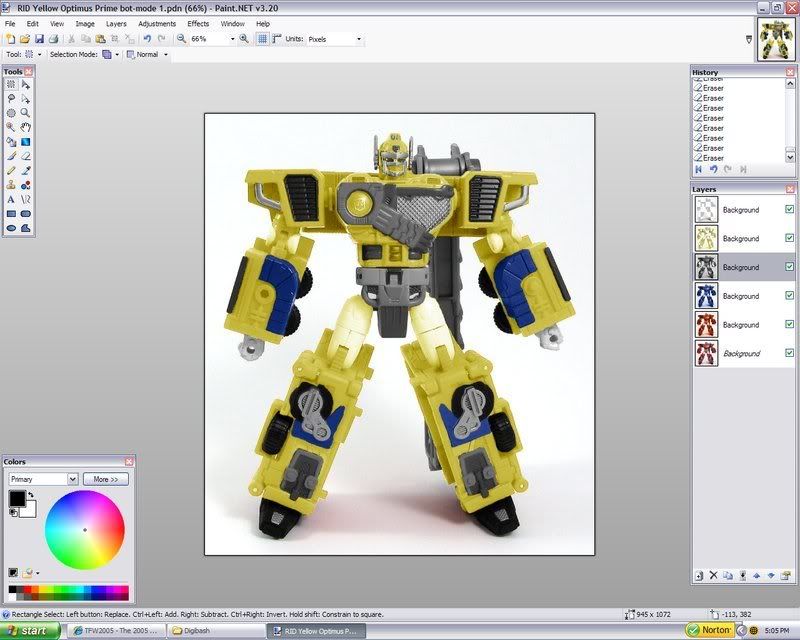Select the Color Picker eyedropper tool
Screen dimensions: 800x640
pos(26,170)
